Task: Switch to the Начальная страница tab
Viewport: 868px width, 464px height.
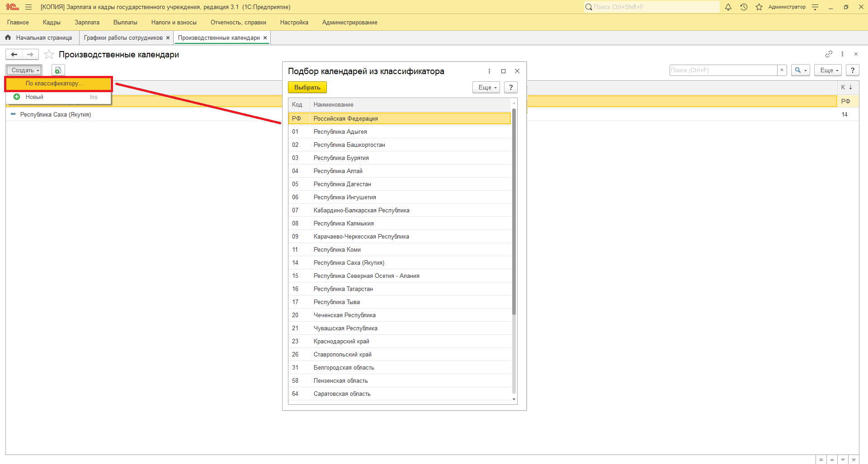Action: click(44, 38)
